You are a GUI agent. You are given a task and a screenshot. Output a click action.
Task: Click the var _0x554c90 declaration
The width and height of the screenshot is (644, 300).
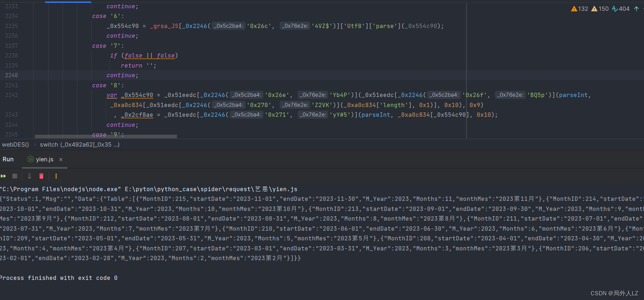(x=130, y=95)
